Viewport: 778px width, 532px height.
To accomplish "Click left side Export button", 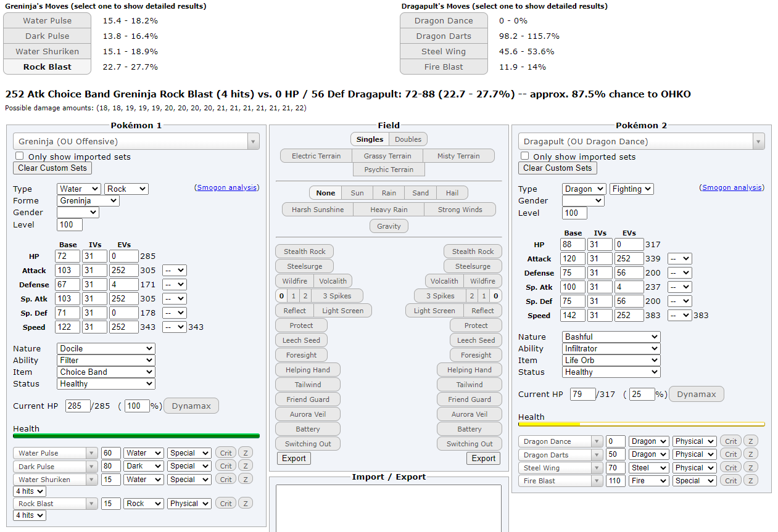I will pos(294,458).
